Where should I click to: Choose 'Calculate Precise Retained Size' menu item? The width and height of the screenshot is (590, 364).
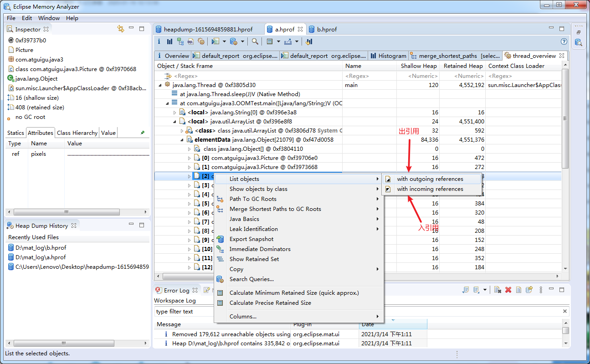[298, 303]
